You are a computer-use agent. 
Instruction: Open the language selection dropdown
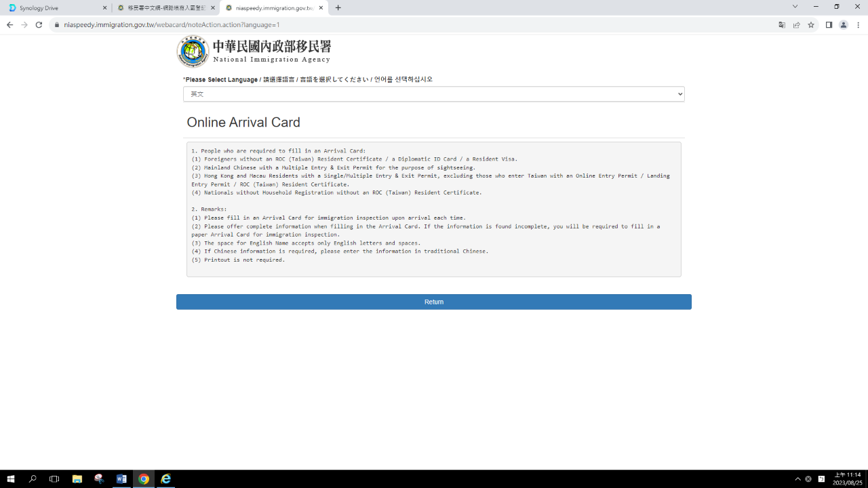pos(434,94)
